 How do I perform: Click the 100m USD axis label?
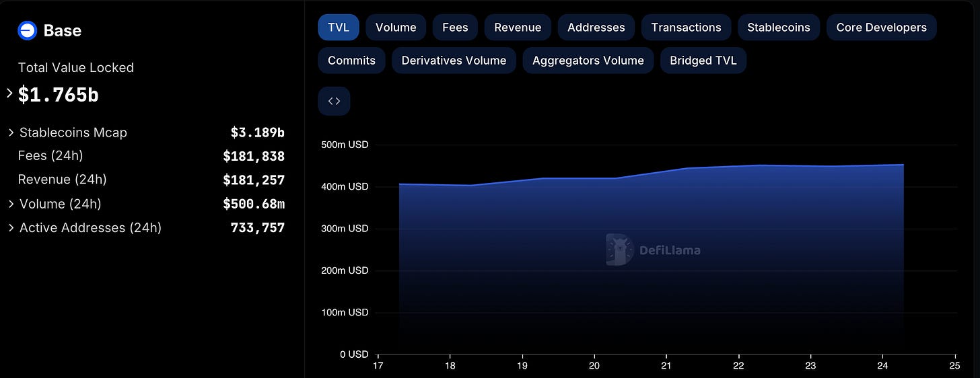[343, 312]
